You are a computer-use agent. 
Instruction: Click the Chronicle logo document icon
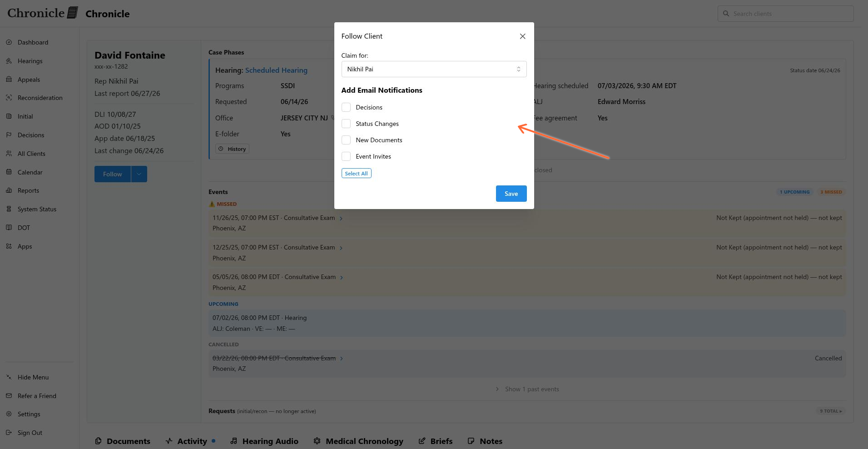[73, 13]
